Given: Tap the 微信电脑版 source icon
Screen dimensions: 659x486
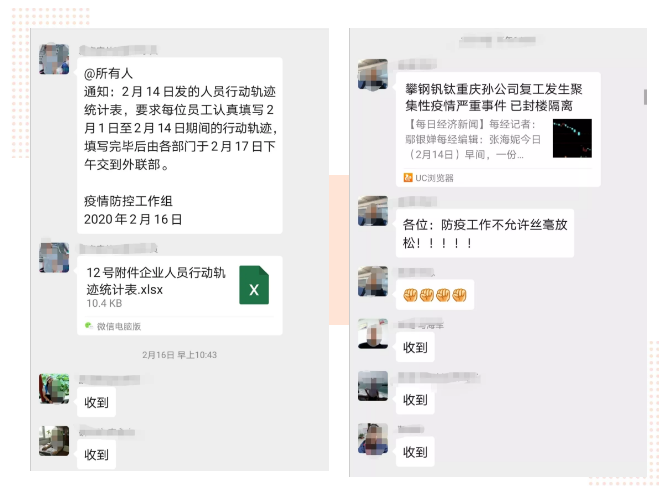Looking at the screenshot, I should click(x=89, y=326).
